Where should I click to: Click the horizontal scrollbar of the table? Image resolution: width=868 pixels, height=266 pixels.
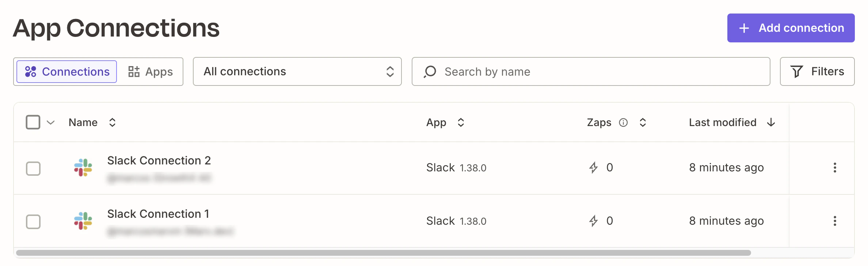384,253
